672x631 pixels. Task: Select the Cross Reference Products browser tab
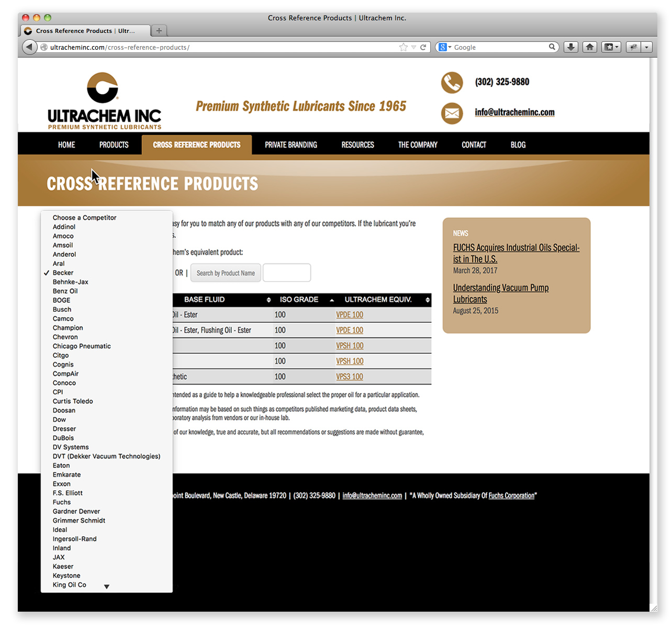pyautogui.click(x=85, y=31)
